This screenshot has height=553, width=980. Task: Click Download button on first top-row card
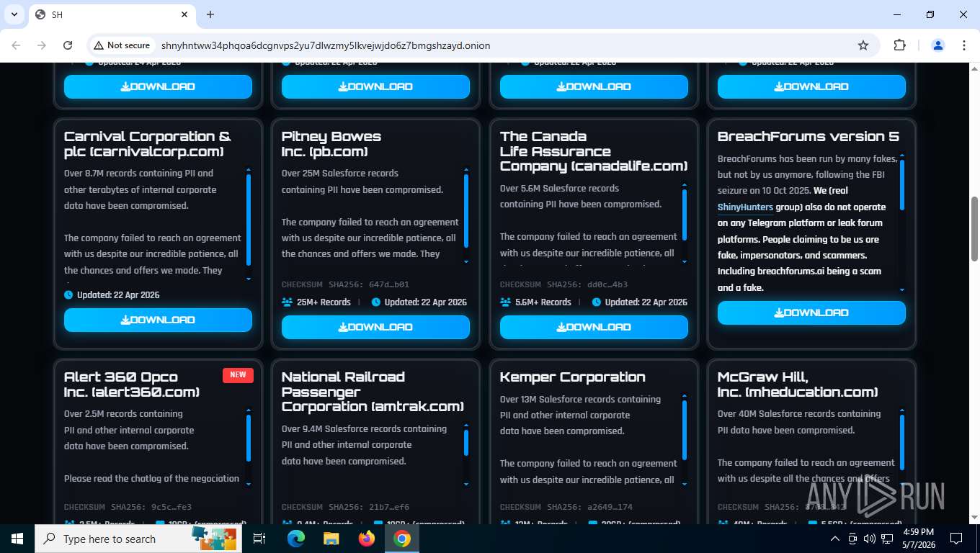click(158, 86)
